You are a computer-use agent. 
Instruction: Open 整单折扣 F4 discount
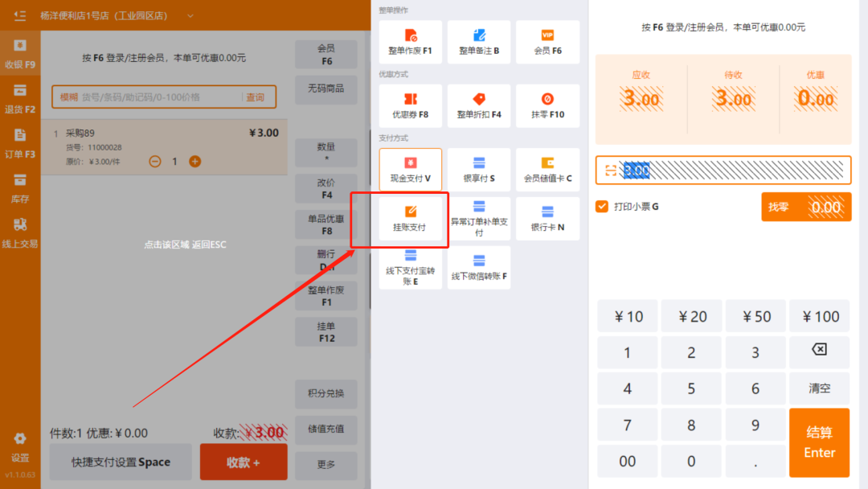click(479, 105)
